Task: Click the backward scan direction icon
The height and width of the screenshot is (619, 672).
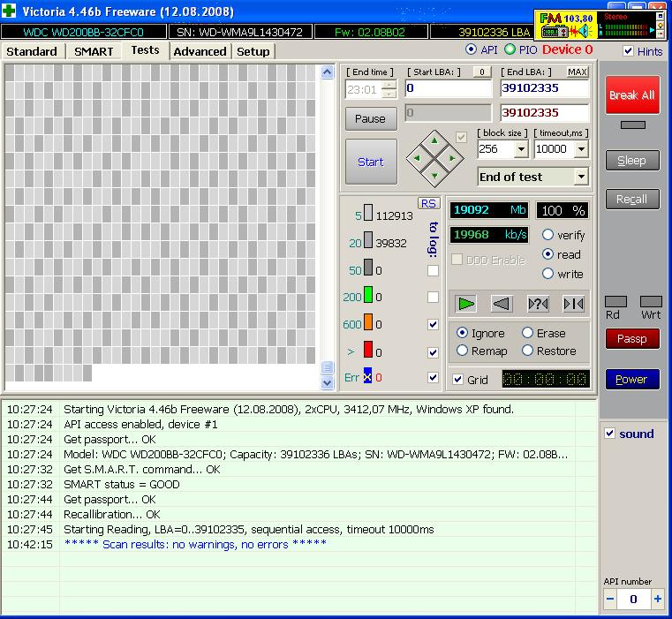Action: pyautogui.click(x=502, y=304)
